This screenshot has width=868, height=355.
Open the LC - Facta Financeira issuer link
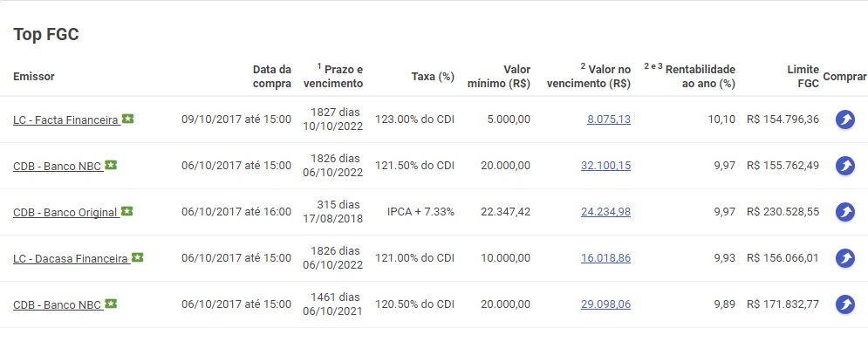65,119
